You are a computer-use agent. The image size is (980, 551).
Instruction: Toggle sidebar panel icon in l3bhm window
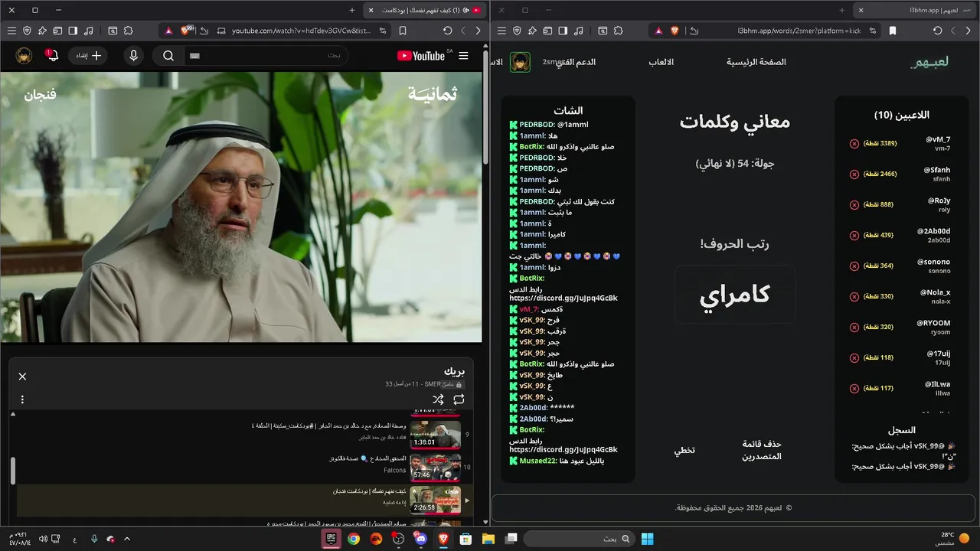(x=563, y=31)
